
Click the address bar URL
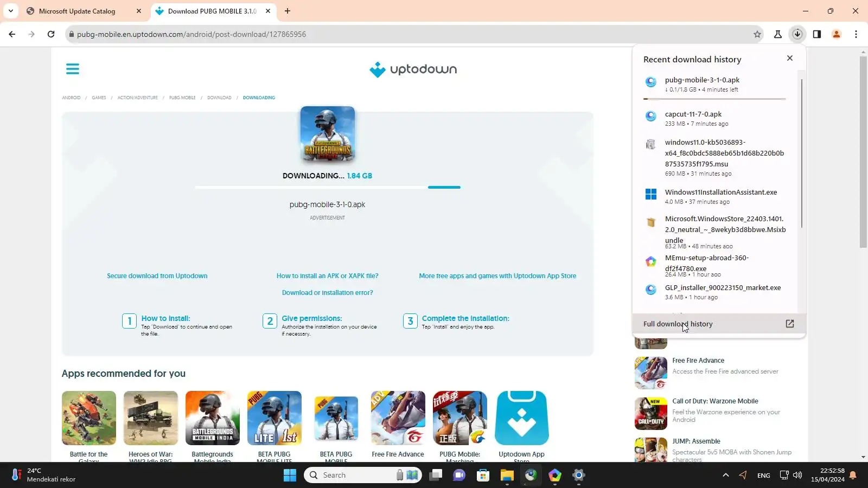192,34
